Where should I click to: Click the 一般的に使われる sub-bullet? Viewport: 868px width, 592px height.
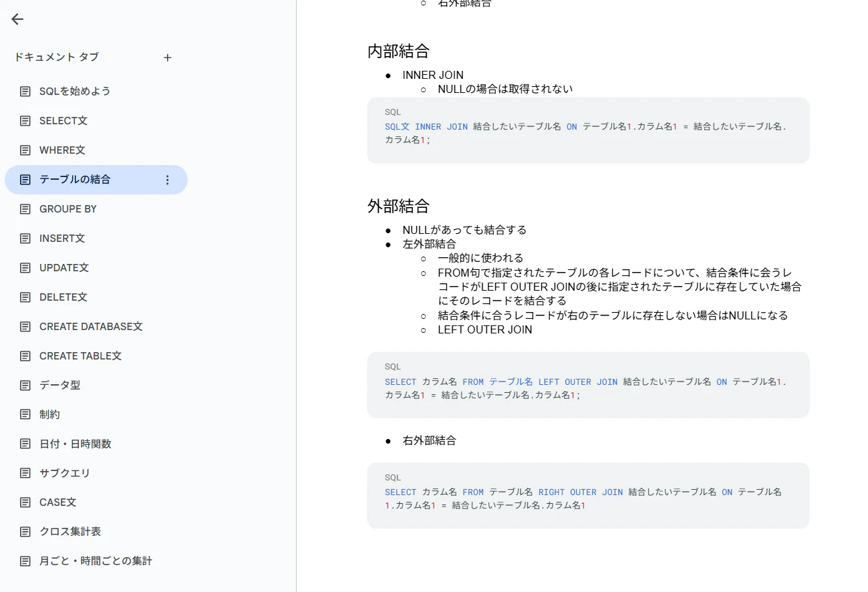pyautogui.click(x=480, y=258)
